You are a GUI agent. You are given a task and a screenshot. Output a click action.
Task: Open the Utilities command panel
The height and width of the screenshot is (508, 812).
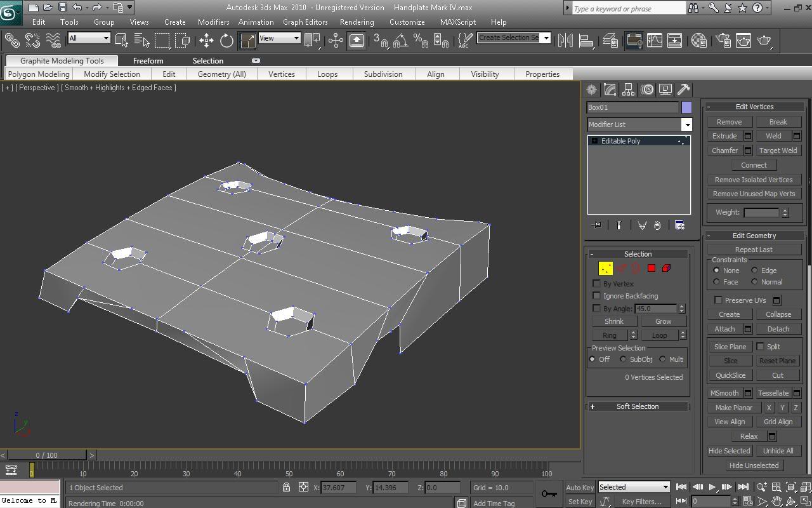coord(683,90)
